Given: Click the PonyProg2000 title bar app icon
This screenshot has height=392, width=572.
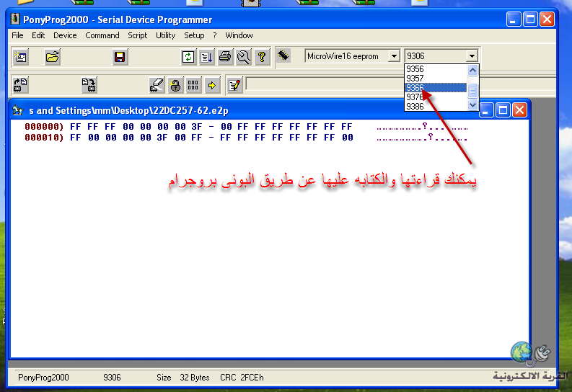Looking at the screenshot, I should click(x=14, y=19).
